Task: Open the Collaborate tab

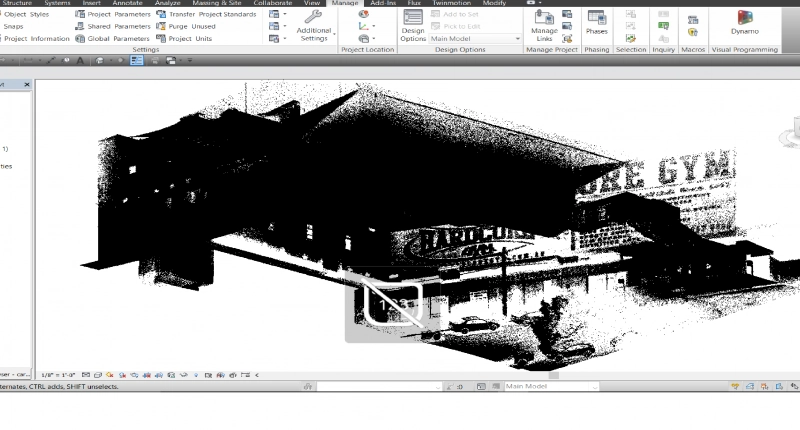Action: [x=272, y=3]
